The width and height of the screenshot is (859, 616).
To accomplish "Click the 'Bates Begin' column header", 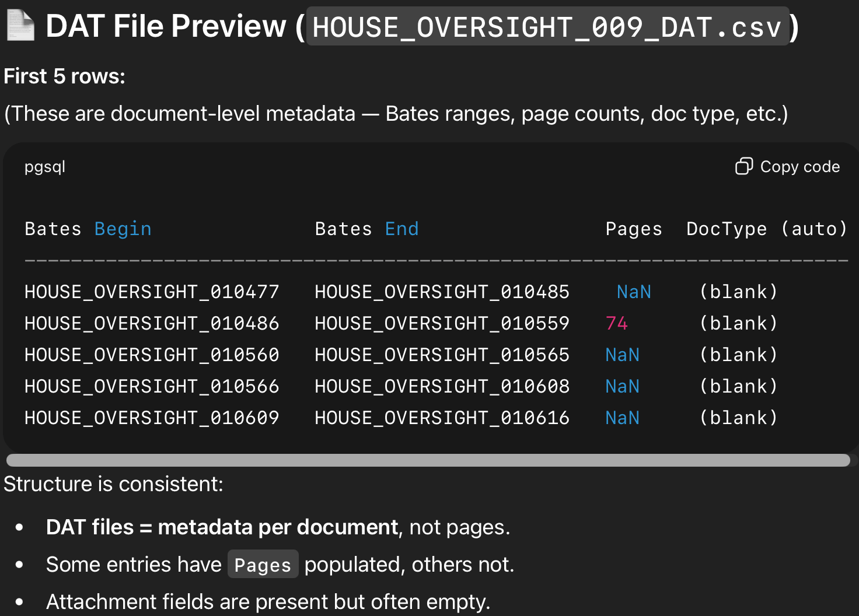I will pyautogui.click(x=88, y=229).
